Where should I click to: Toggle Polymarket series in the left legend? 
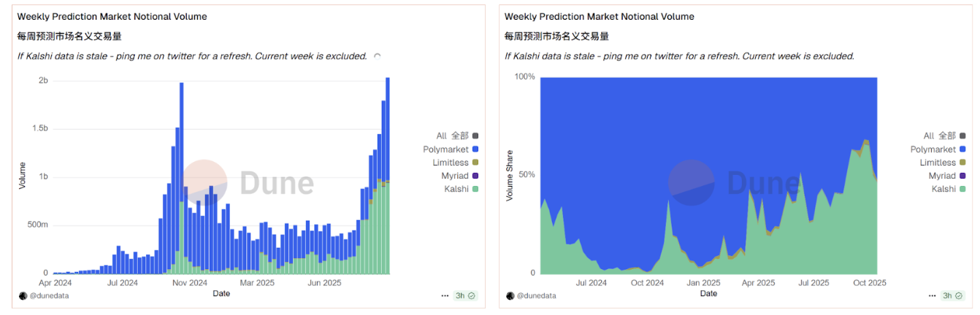[445, 149]
